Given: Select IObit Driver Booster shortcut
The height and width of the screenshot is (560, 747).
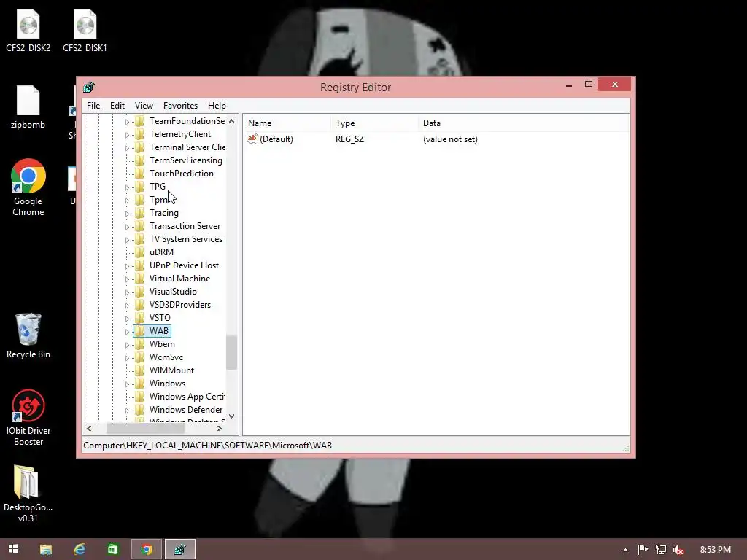Looking at the screenshot, I should point(28,418).
